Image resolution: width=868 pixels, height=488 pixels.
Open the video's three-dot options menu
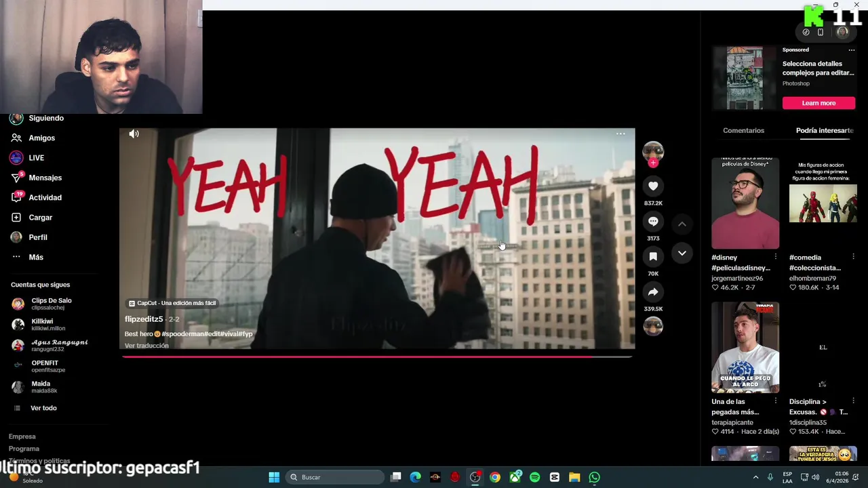pyautogui.click(x=620, y=134)
